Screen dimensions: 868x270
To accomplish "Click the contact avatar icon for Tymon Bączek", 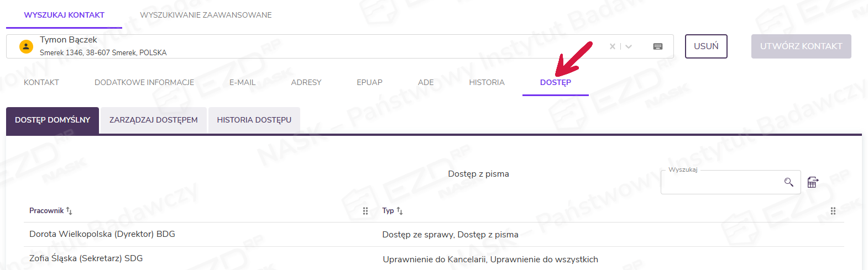I will pos(26,46).
